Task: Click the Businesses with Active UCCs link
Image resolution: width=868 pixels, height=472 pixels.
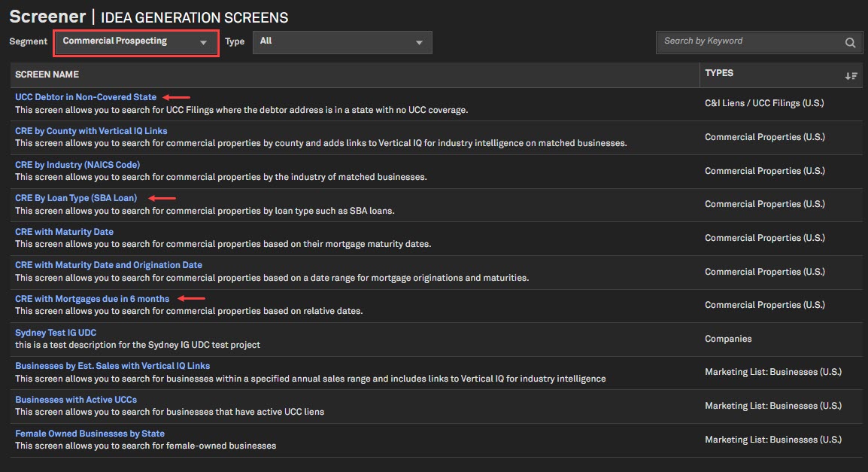Action: [x=76, y=400]
